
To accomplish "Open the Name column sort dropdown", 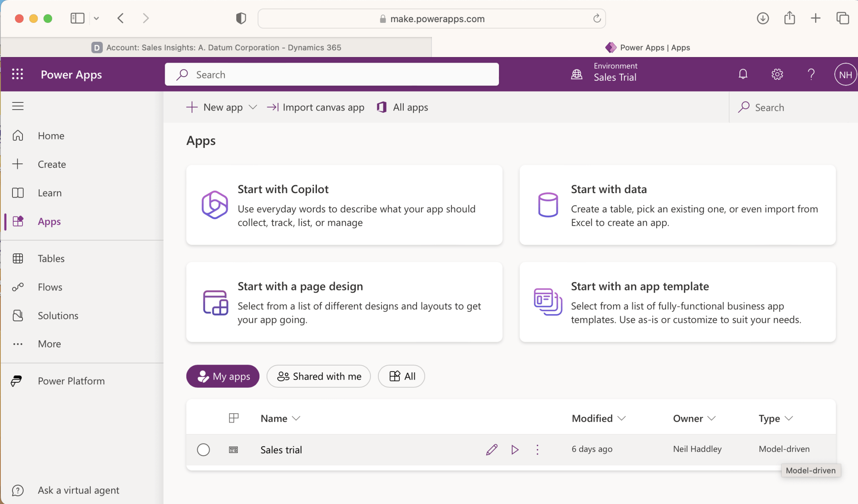I will tap(296, 418).
